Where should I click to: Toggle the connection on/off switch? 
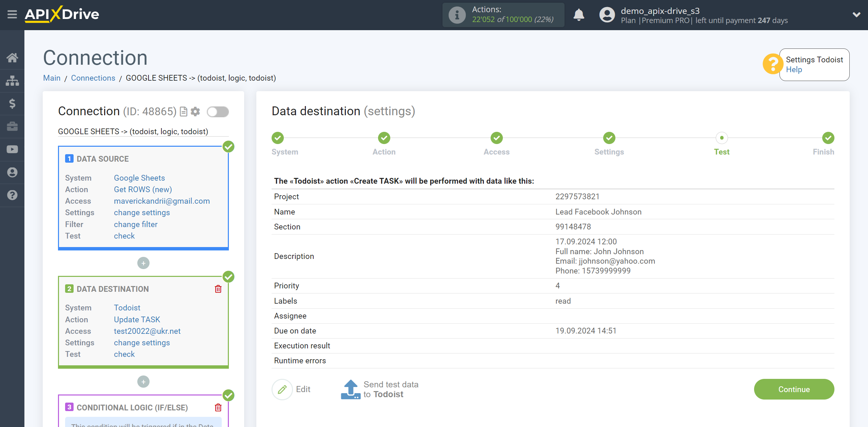[218, 111]
